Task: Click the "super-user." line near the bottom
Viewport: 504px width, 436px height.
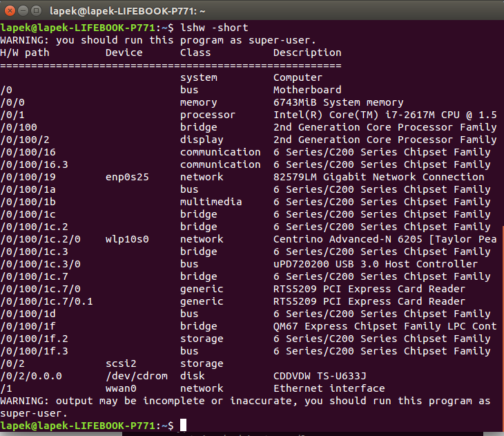Action: tap(34, 413)
